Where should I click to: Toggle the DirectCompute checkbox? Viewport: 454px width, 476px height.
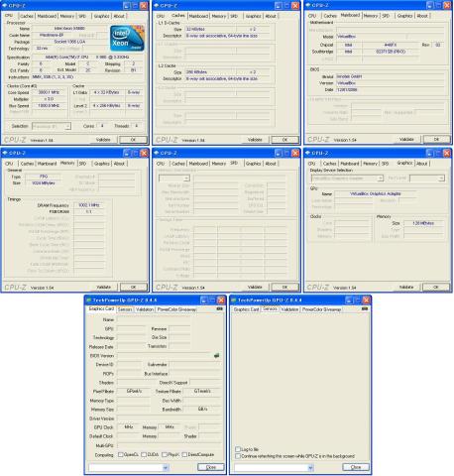point(184,455)
